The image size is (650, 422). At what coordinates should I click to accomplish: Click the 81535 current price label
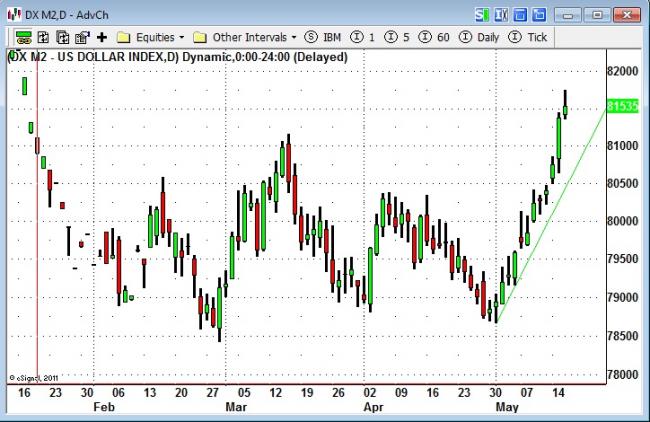click(622, 106)
